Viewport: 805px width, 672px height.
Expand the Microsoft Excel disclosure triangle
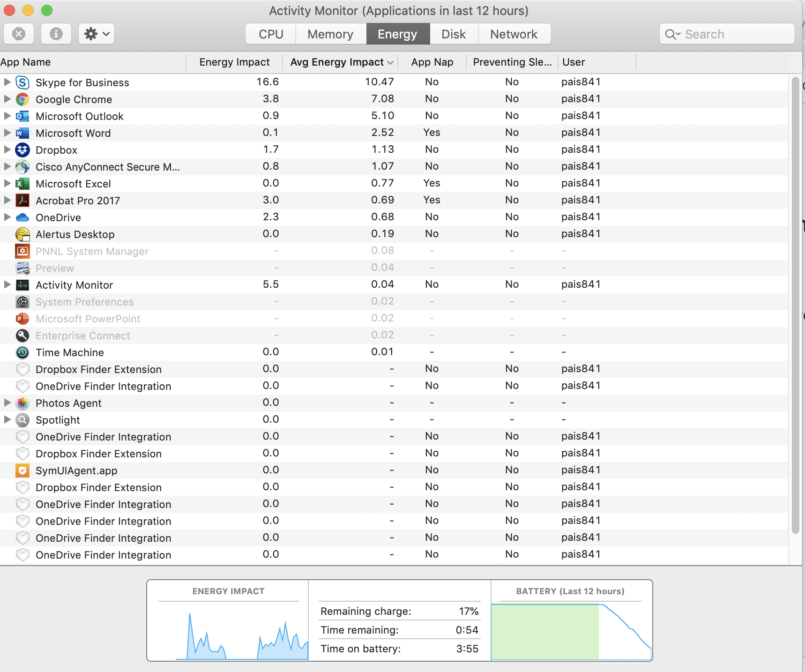[x=7, y=183]
